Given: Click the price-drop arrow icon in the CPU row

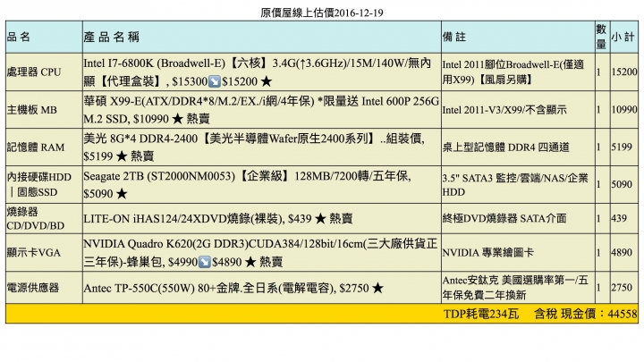Looking at the screenshot, I should (215, 81).
